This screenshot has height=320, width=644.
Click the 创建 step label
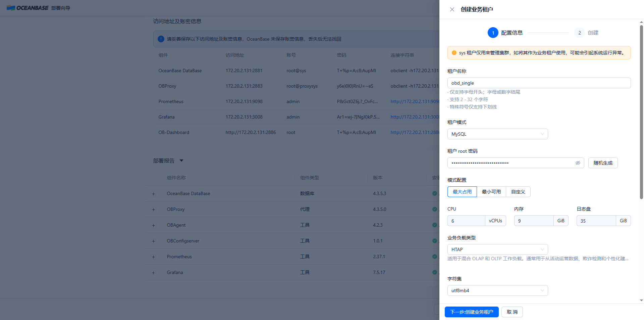pos(593,33)
